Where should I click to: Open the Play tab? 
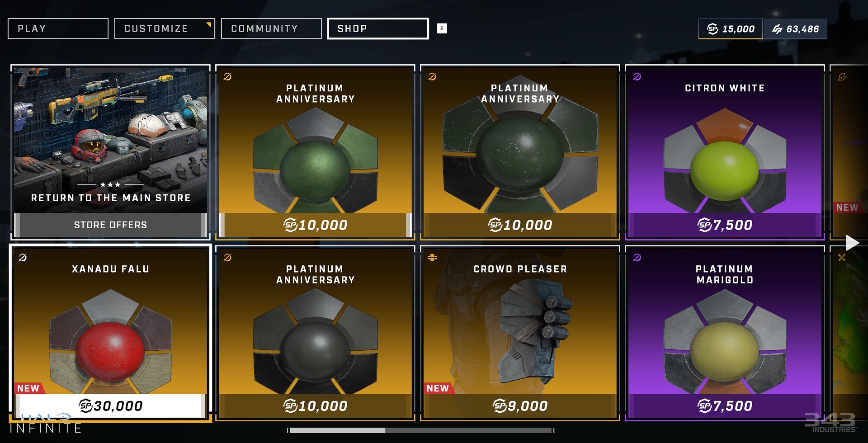(x=58, y=28)
